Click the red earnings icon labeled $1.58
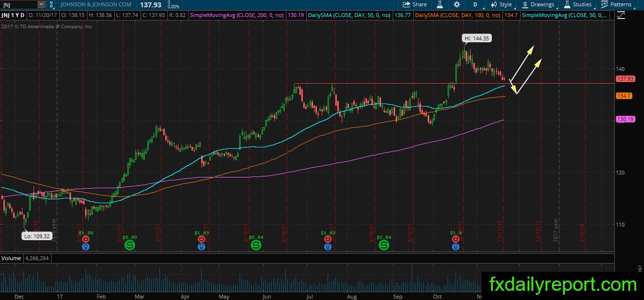This screenshot has height=300, width=644. (86, 239)
